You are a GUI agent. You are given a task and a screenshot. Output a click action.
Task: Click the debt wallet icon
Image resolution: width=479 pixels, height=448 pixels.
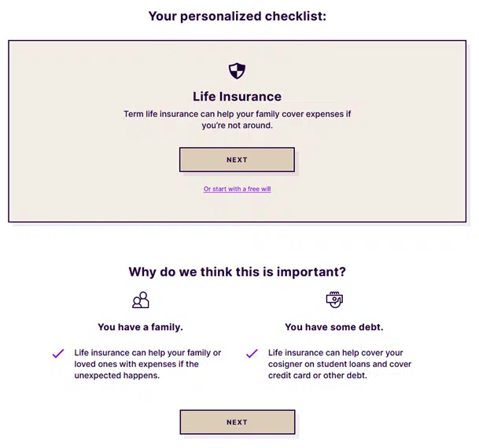tap(334, 299)
